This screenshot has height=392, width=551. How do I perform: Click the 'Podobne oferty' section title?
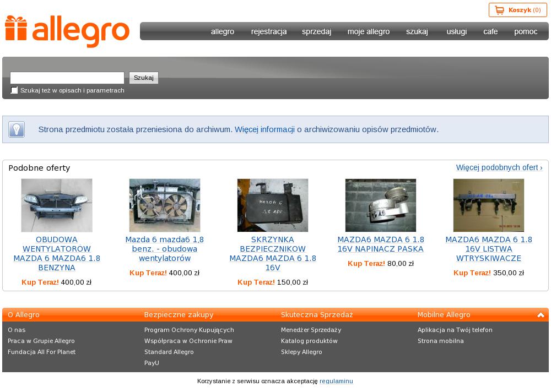point(39,168)
